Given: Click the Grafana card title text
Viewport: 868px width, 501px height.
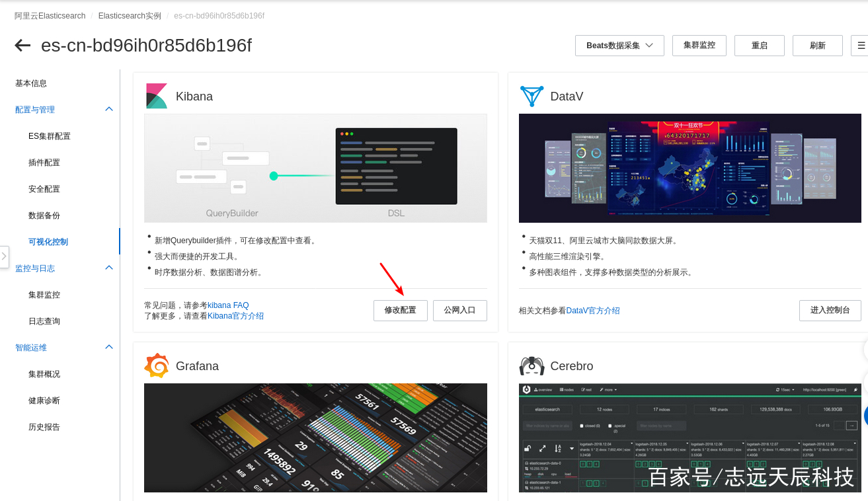Looking at the screenshot, I should click(x=197, y=366).
